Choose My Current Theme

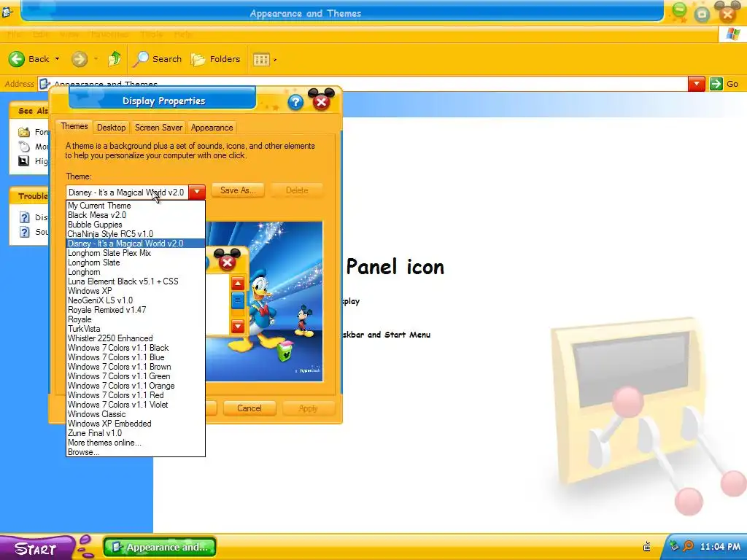coord(136,206)
